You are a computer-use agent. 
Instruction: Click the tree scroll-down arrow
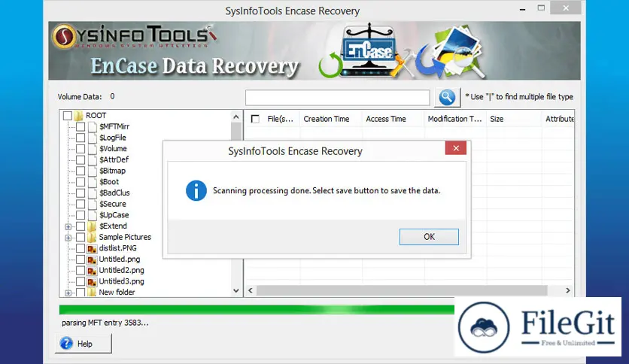pyautogui.click(x=236, y=290)
